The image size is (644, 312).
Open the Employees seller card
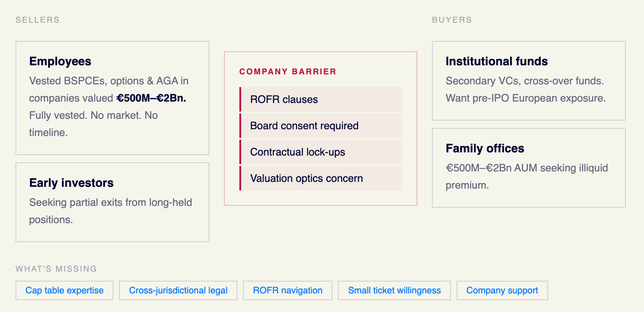point(112,98)
